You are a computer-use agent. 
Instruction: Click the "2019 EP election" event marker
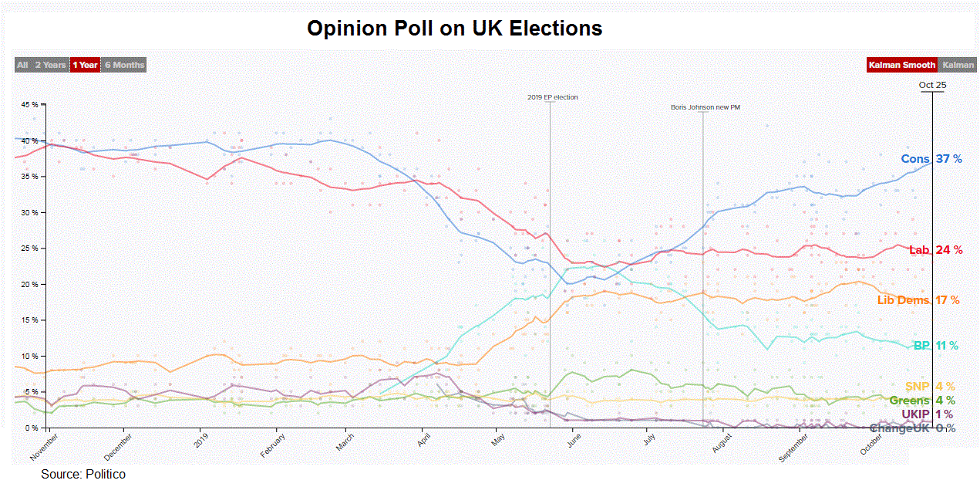[x=552, y=97]
